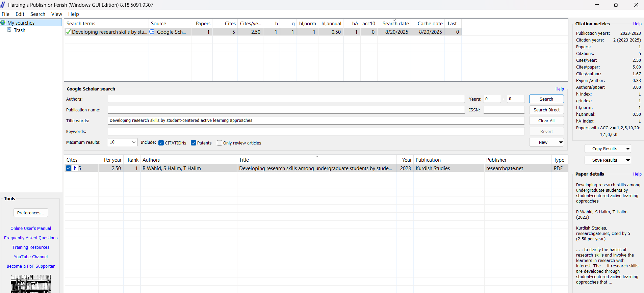Open the Maximum results dropdown

[x=134, y=142]
